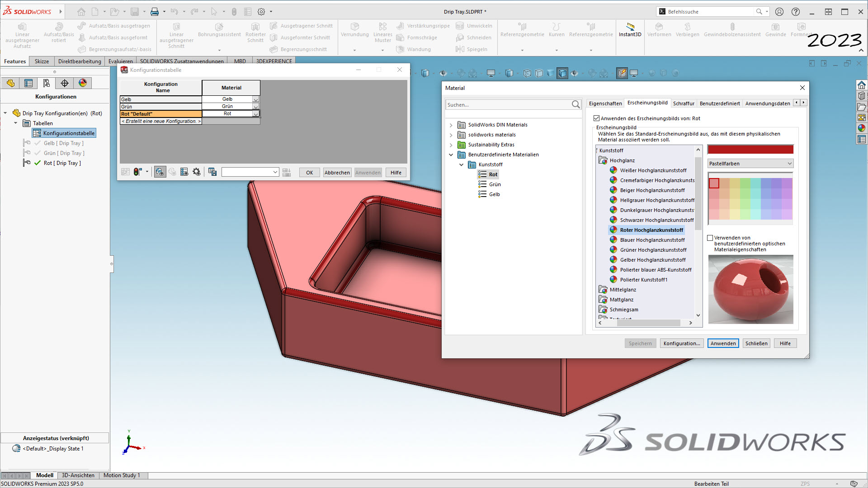Open the Home icon in quick access toolbar
This screenshot has width=868, height=488.
click(81, 12)
